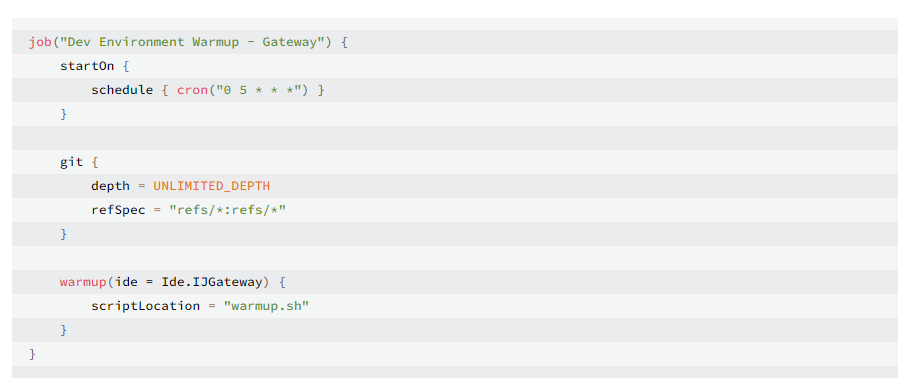This screenshot has width=911, height=386.
Task: Click the scriptLocation property name
Action: tap(145, 306)
